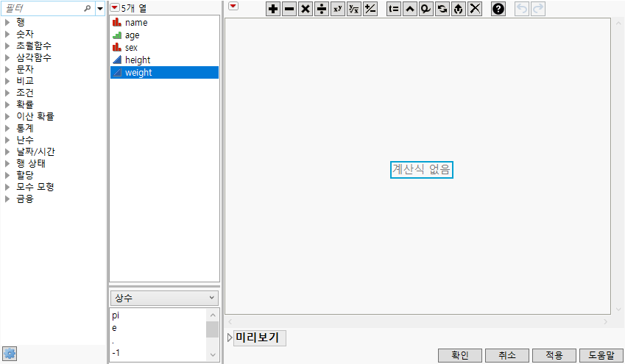Screen dimensions: 625x364
Task: Click the caret insertion button
Action: point(410,9)
